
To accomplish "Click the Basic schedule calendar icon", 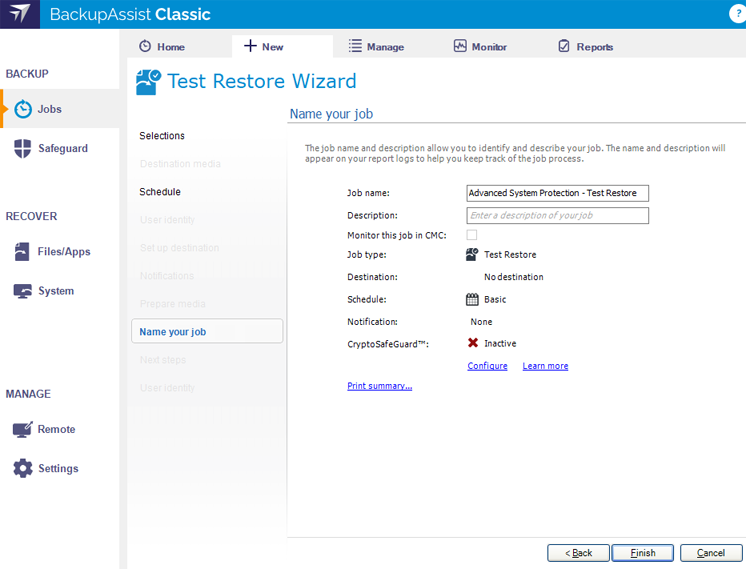I will pyautogui.click(x=472, y=299).
